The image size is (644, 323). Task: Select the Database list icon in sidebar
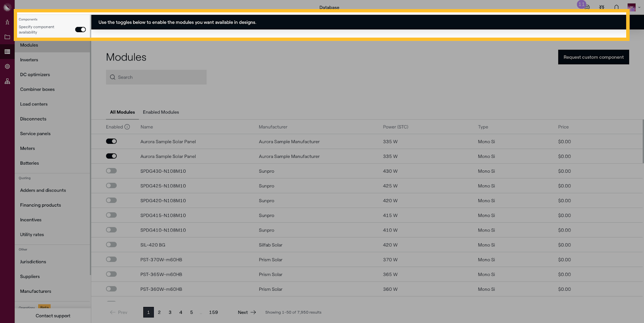click(7, 52)
